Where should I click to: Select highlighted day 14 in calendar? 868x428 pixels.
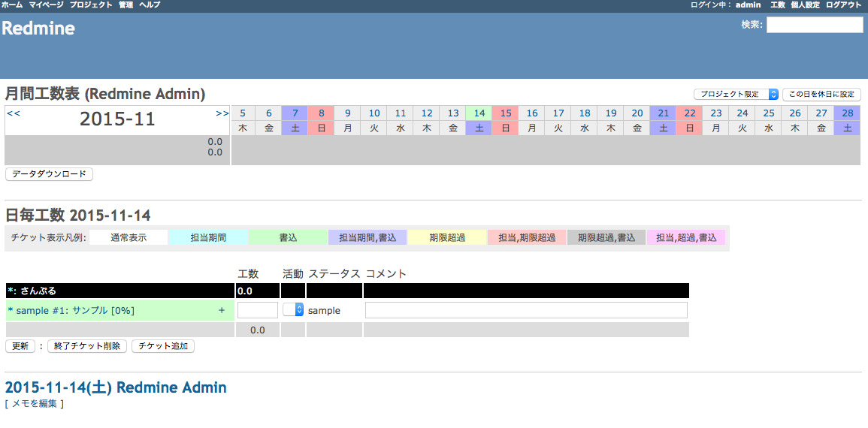479,113
